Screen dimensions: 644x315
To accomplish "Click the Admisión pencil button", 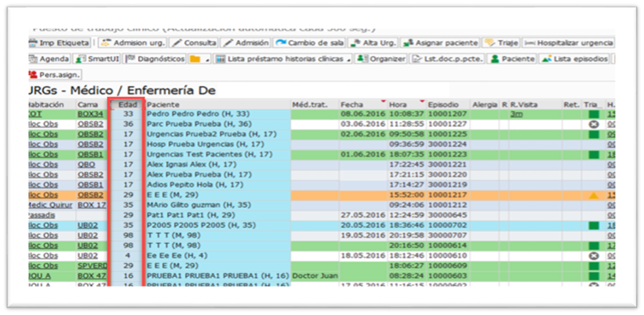I will [246, 43].
